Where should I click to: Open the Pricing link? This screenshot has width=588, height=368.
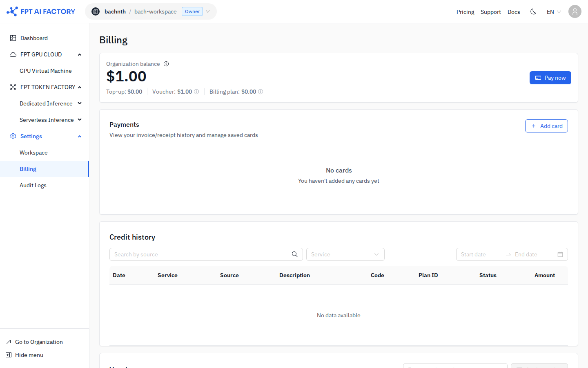[x=465, y=12]
